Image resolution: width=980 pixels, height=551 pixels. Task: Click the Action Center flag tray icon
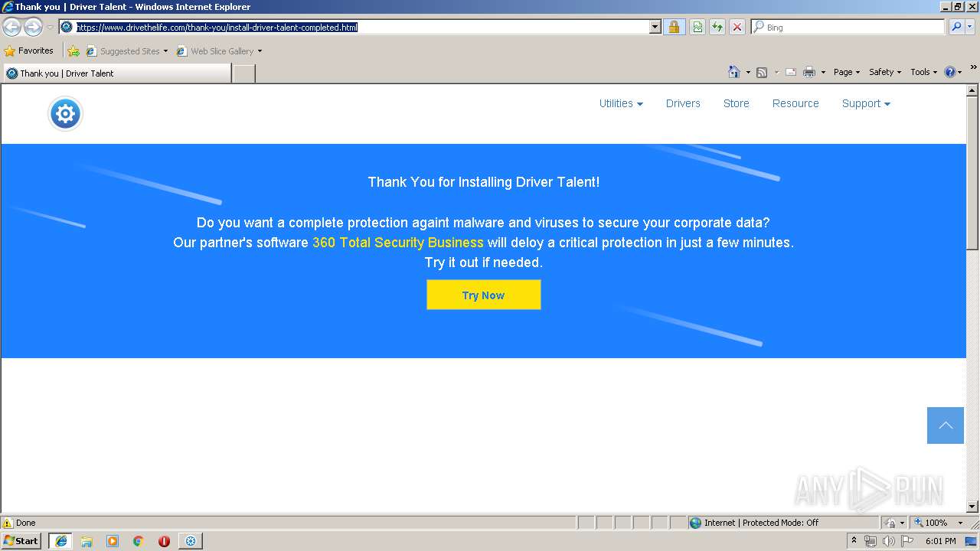[x=907, y=541]
